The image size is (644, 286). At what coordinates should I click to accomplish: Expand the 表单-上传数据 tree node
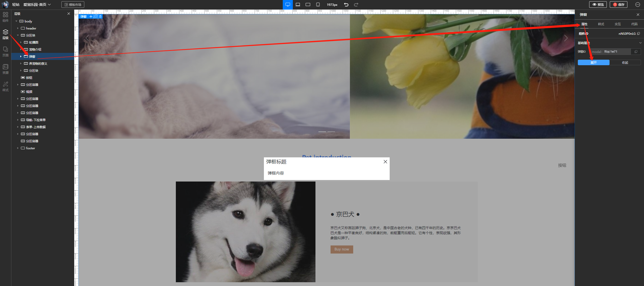click(18, 127)
